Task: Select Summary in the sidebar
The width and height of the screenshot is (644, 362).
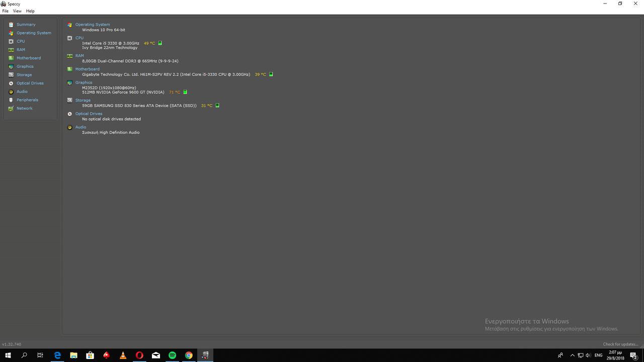Action: pos(26,25)
